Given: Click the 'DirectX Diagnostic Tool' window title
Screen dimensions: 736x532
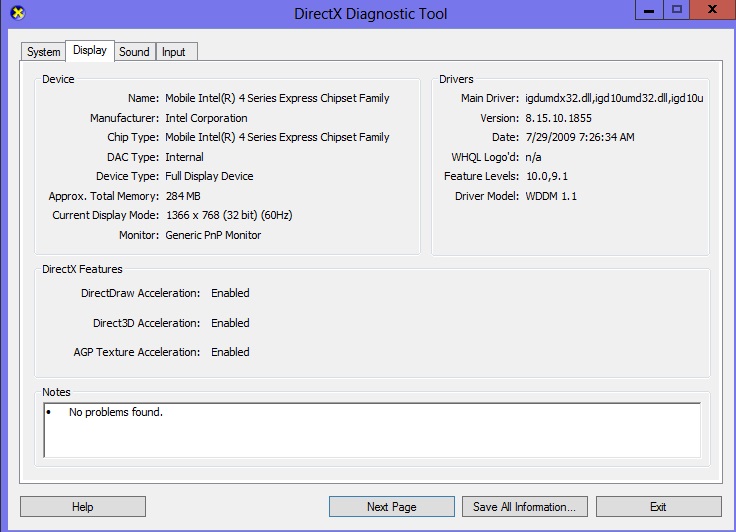Looking at the screenshot, I should pos(370,14).
